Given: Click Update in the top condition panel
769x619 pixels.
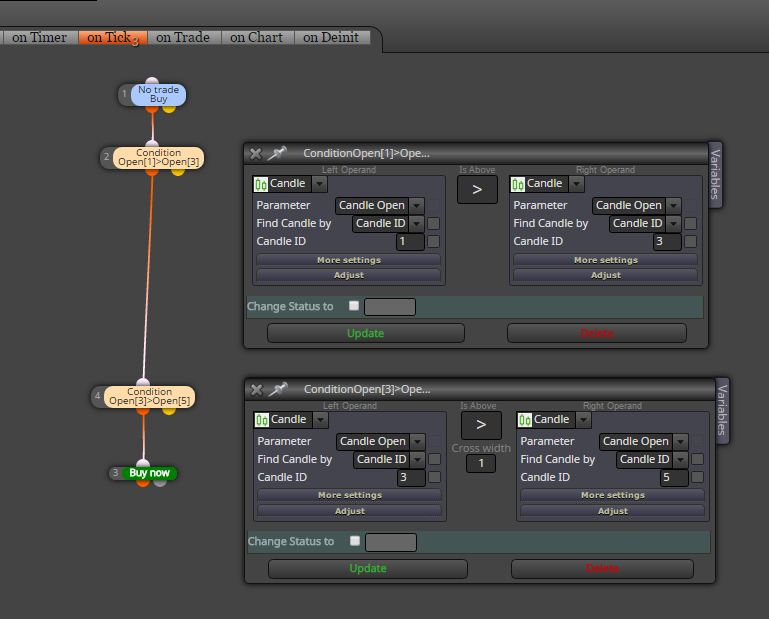Looking at the screenshot, I should click(x=366, y=333).
